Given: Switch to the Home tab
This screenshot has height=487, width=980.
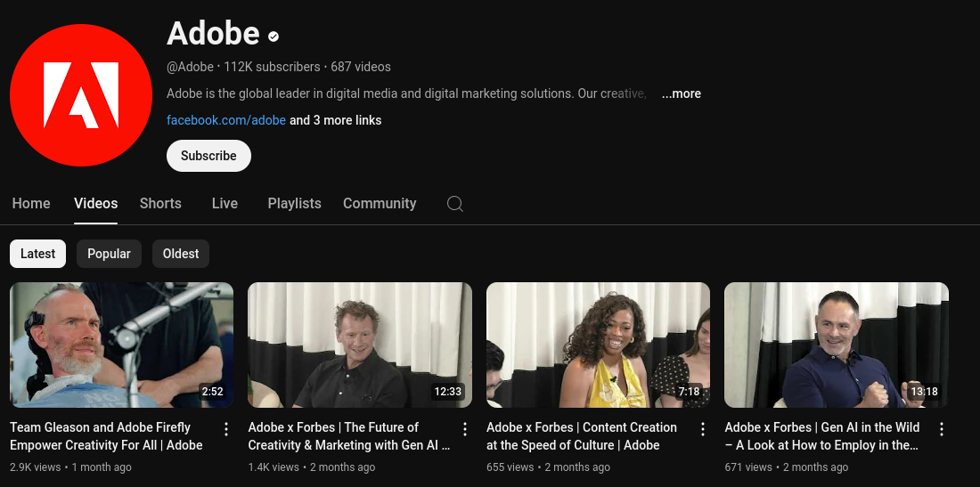Looking at the screenshot, I should (x=31, y=204).
